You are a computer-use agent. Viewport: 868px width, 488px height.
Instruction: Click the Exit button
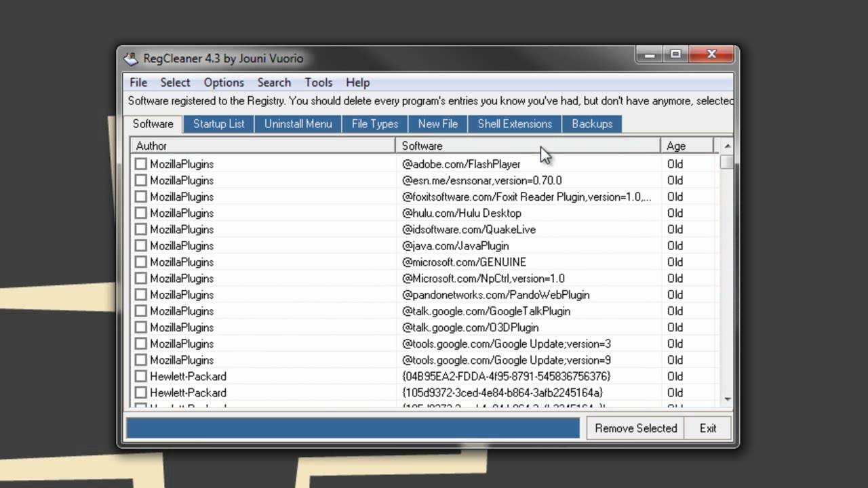point(708,428)
